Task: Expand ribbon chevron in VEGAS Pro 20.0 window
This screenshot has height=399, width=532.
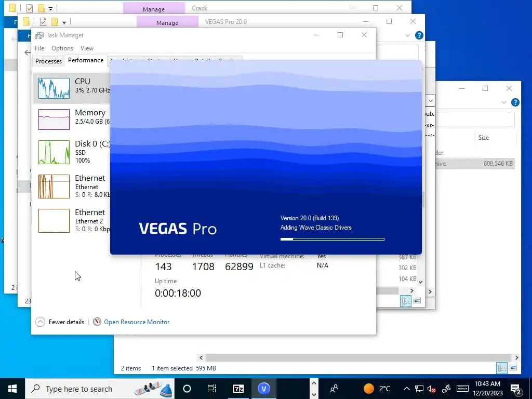Action: click(407, 35)
